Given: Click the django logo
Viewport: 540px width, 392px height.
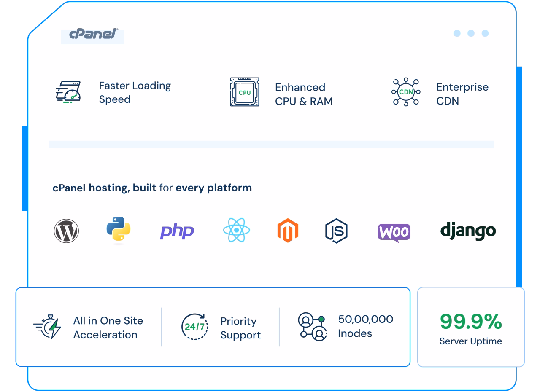Looking at the screenshot, I should tap(468, 231).
